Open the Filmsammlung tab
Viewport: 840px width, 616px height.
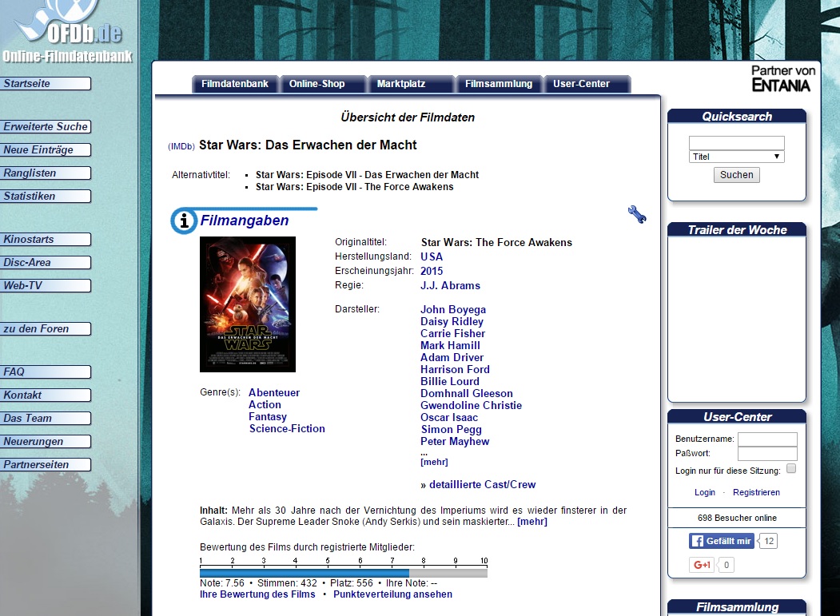point(499,84)
